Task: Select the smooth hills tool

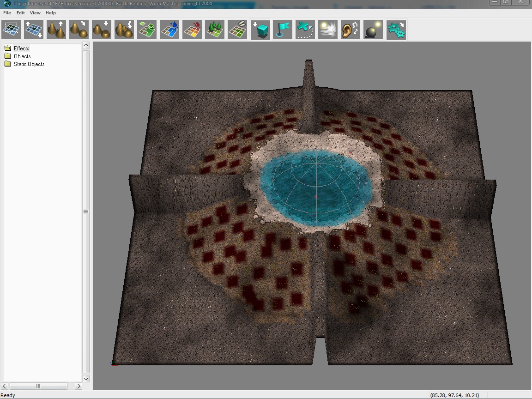Action: click(x=79, y=30)
